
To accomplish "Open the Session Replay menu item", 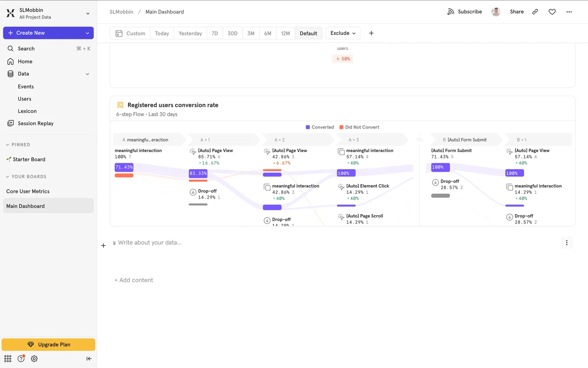I will pyautogui.click(x=36, y=123).
